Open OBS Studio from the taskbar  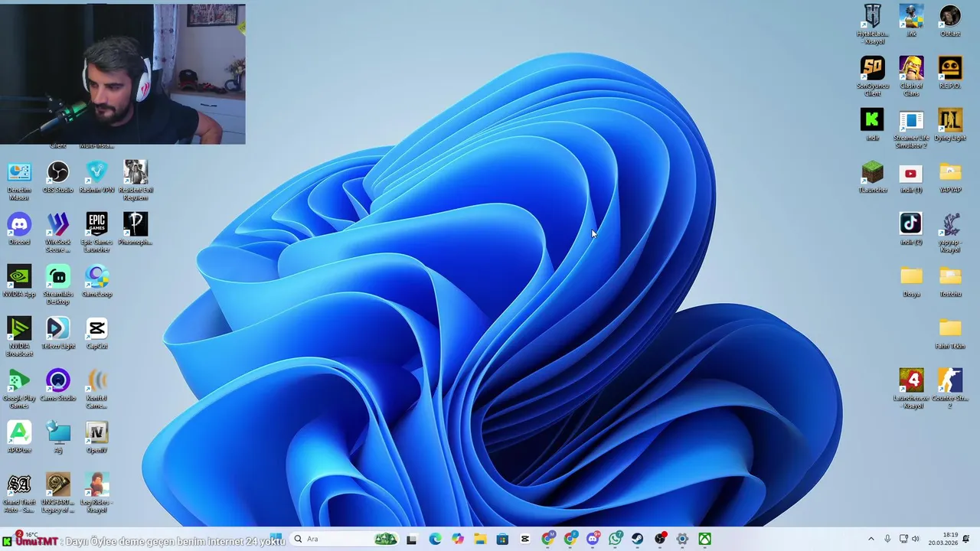[x=660, y=539]
